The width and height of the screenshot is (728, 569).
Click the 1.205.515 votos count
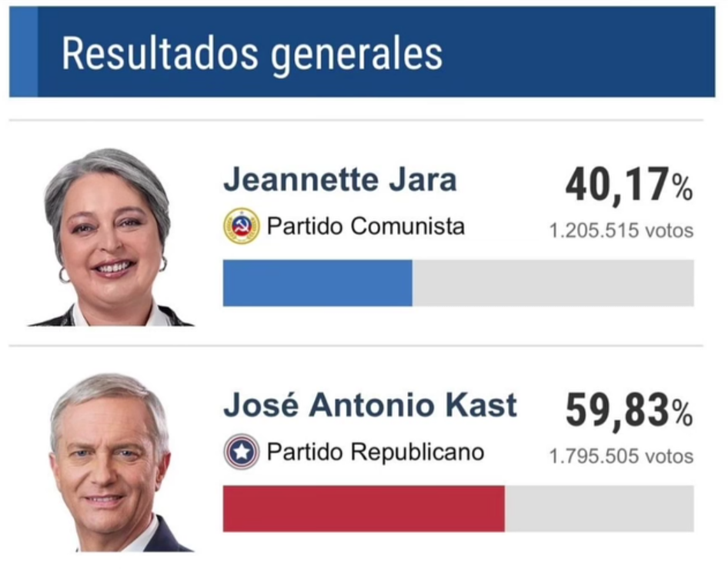[621, 230]
